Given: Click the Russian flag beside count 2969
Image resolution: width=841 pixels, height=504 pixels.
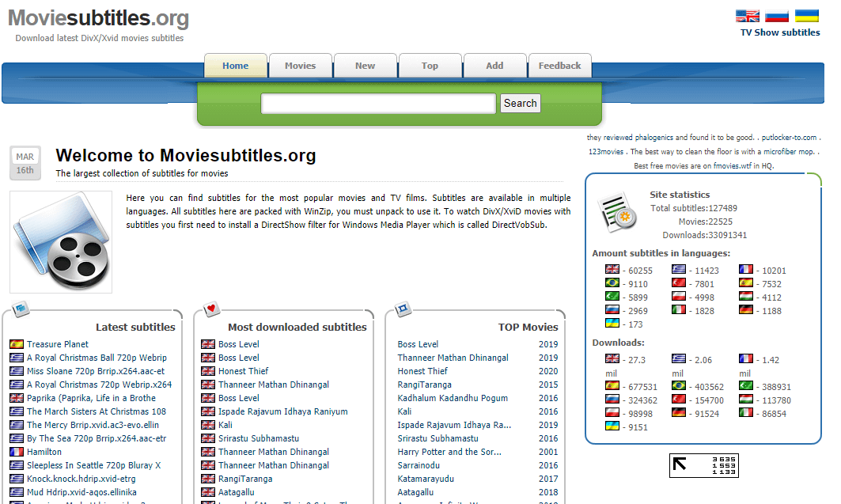Looking at the screenshot, I should coord(612,309).
